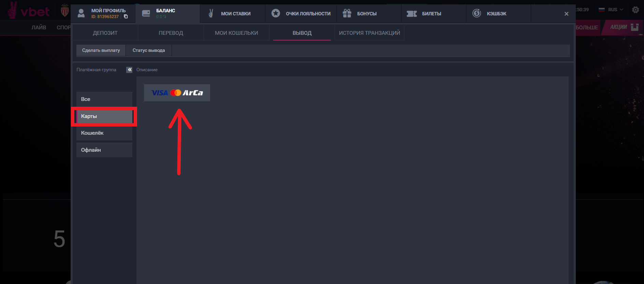Open site settings gear icon
The width and height of the screenshot is (644, 284).
pos(635,10)
